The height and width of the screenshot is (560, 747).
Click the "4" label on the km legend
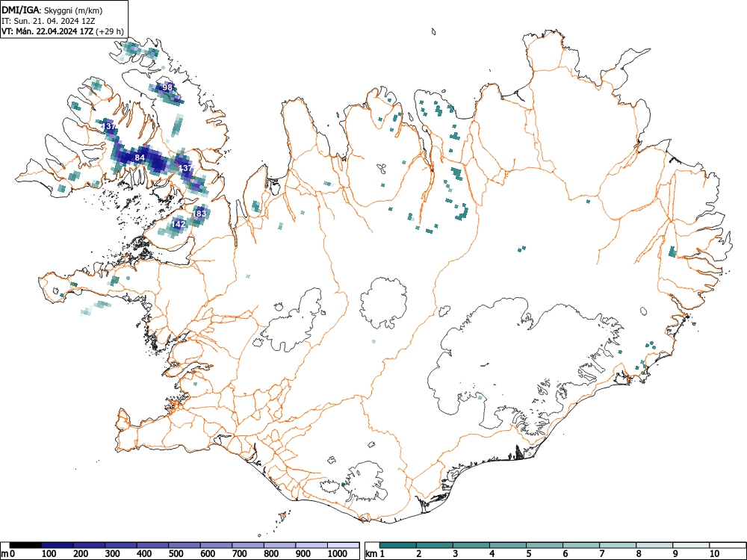492,553
